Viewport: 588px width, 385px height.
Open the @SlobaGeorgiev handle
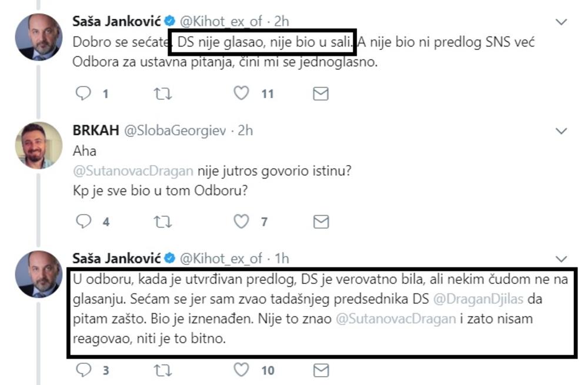pos(173,130)
